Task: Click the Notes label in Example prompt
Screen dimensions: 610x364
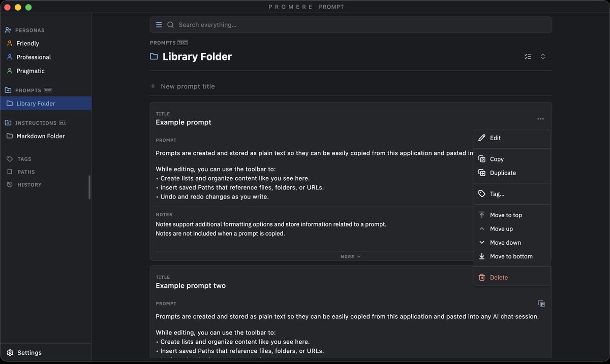Action: 164,215
